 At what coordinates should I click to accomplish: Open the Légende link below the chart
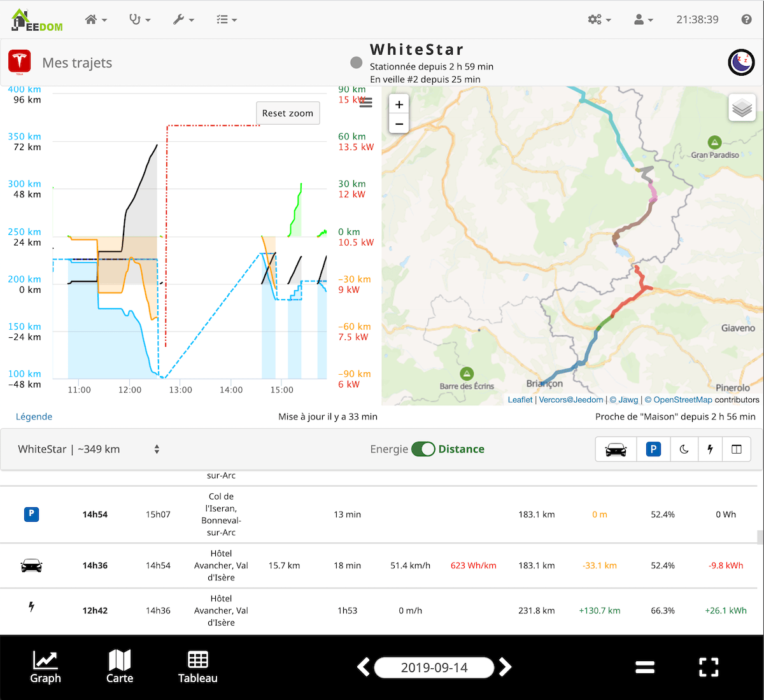click(x=34, y=416)
